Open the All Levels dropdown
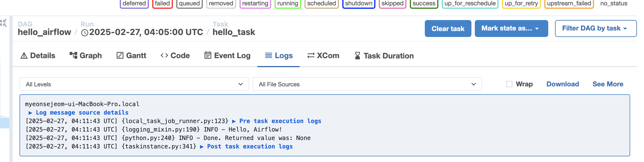This screenshot has width=644, height=162. tap(134, 84)
